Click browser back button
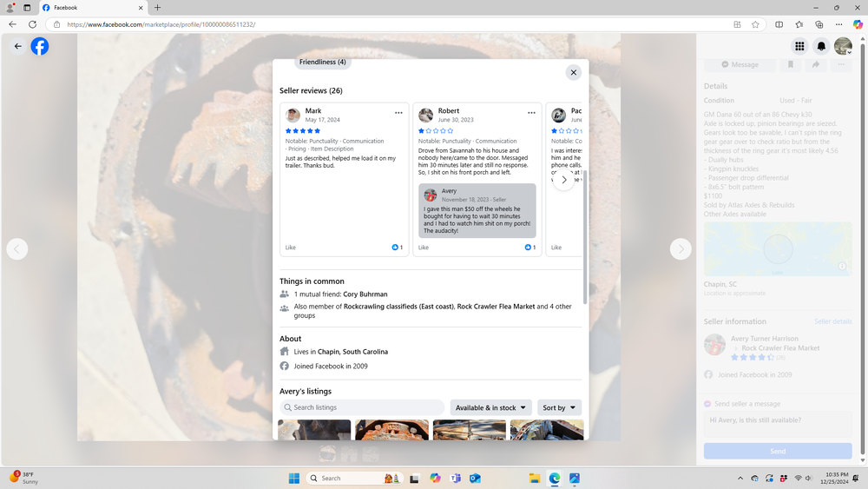This screenshot has width=868, height=489. (x=12, y=24)
